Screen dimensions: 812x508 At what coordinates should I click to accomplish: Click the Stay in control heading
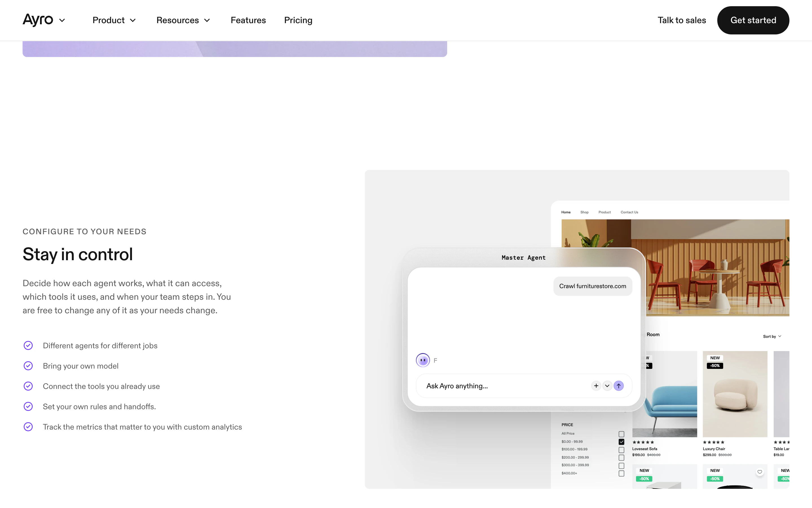[x=78, y=254]
